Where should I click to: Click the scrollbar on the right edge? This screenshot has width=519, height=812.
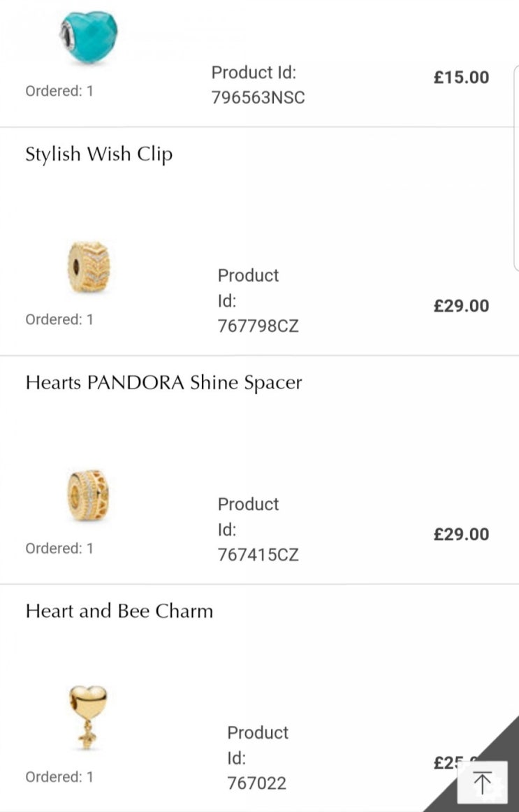tap(516, 168)
